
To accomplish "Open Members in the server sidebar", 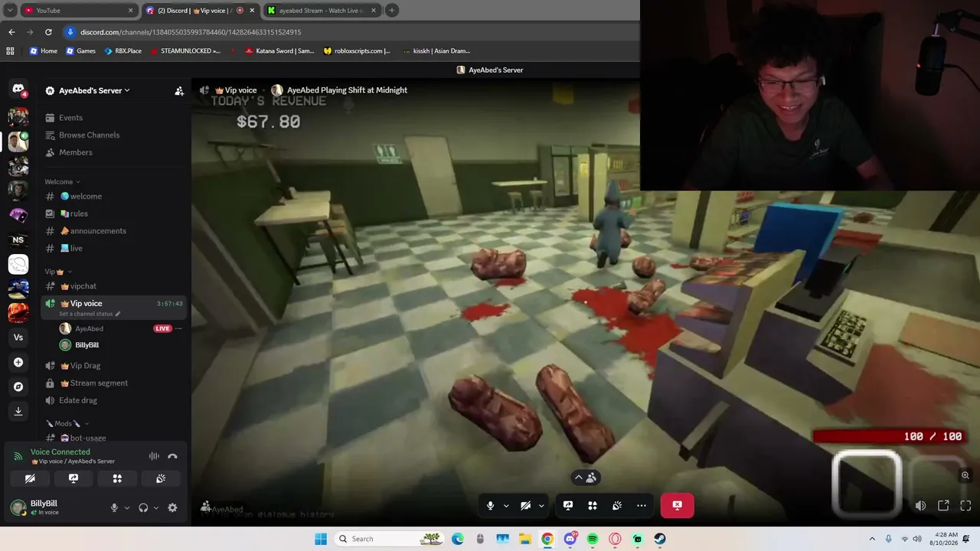I will (x=114, y=152).
